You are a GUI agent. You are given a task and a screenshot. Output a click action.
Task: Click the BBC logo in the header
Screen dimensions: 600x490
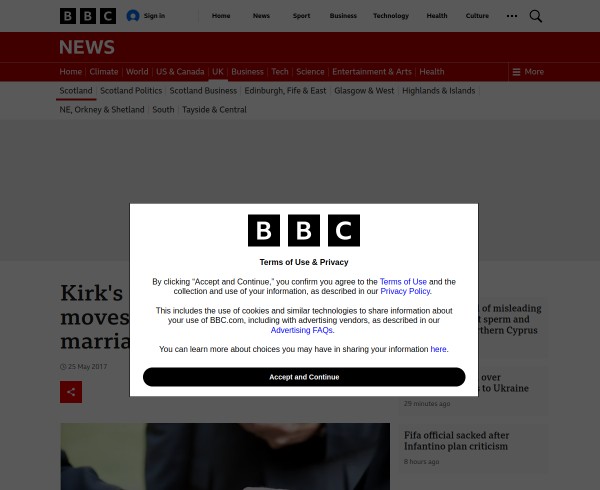pyautogui.click(x=88, y=16)
